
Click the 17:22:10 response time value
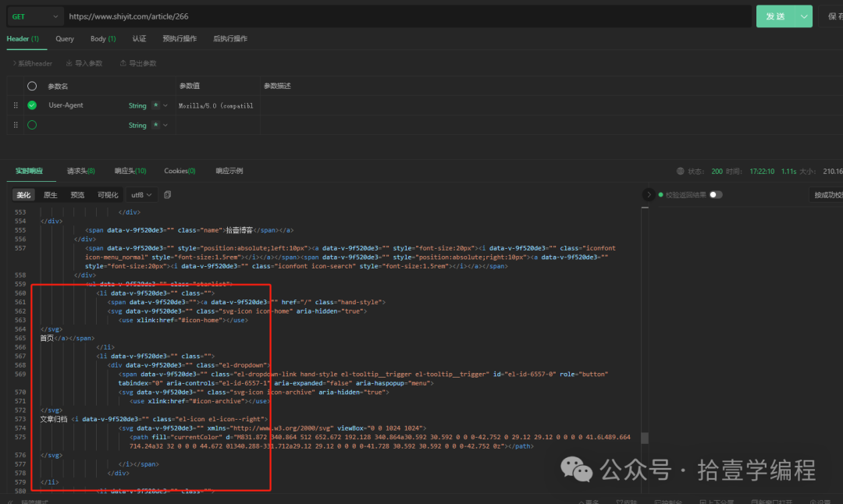(x=762, y=172)
